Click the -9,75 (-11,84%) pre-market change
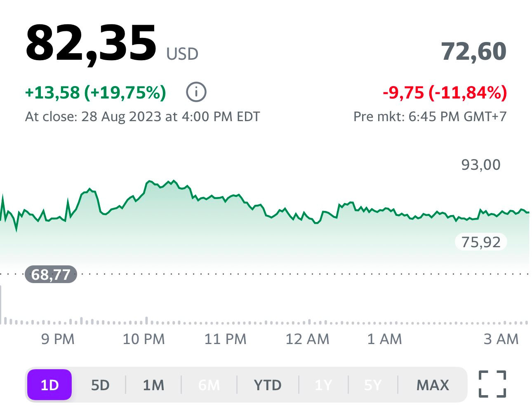The image size is (532, 417). (445, 92)
